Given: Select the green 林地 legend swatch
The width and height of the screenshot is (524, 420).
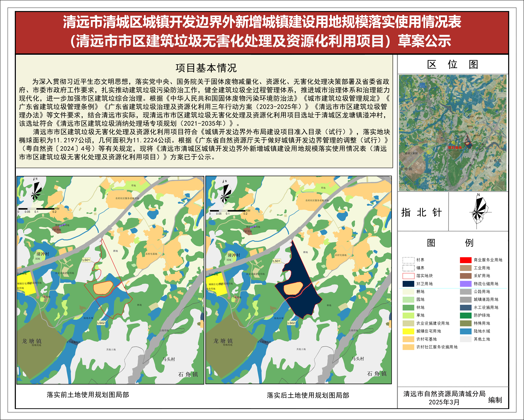Looking at the screenshot, I should click(408, 308).
